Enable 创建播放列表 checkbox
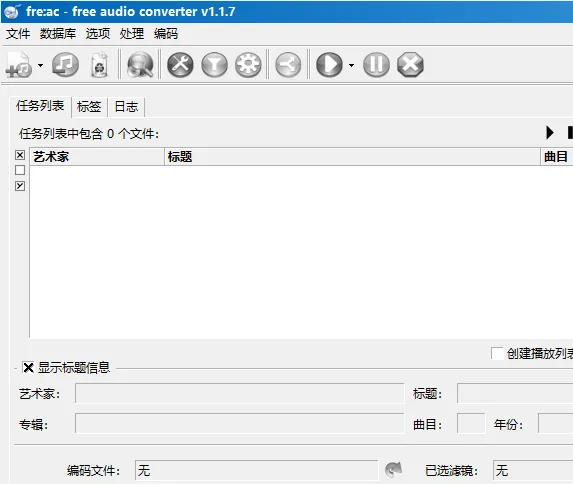The width and height of the screenshot is (573, 484). point(497,353)
